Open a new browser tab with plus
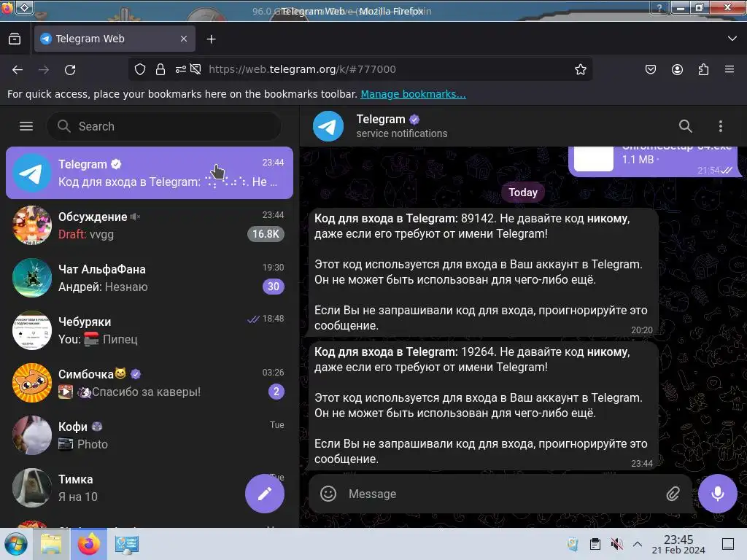The height and width of the screenshot is (560, 747). 211,39
